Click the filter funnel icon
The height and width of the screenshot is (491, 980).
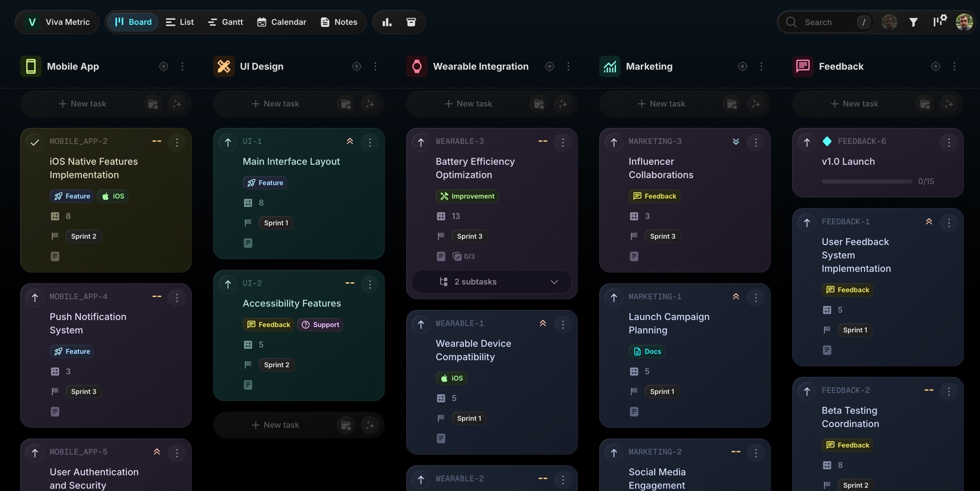tap(913, 22)
